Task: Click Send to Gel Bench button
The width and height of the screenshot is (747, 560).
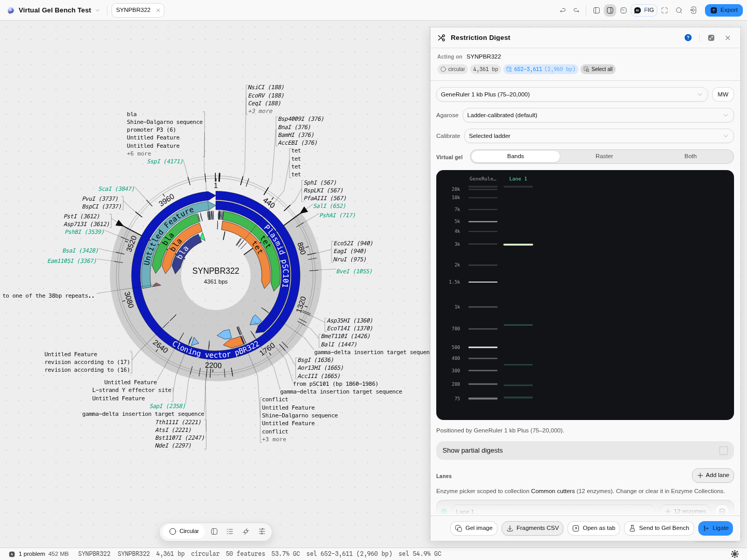Action: pos(659,528)
